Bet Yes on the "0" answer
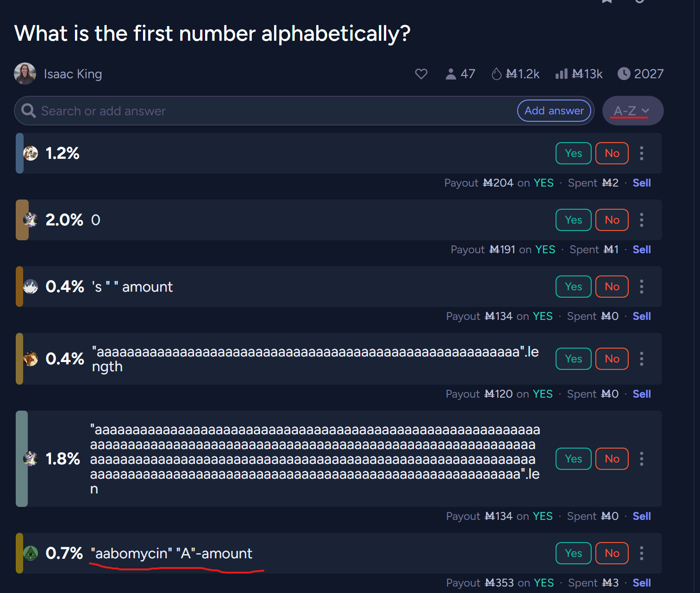The width and height of the screenshot is (700, 593). (x=573, y=220)
